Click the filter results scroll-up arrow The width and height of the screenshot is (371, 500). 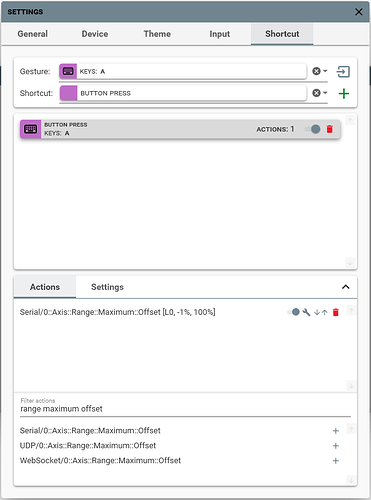(x=351, y=429)
